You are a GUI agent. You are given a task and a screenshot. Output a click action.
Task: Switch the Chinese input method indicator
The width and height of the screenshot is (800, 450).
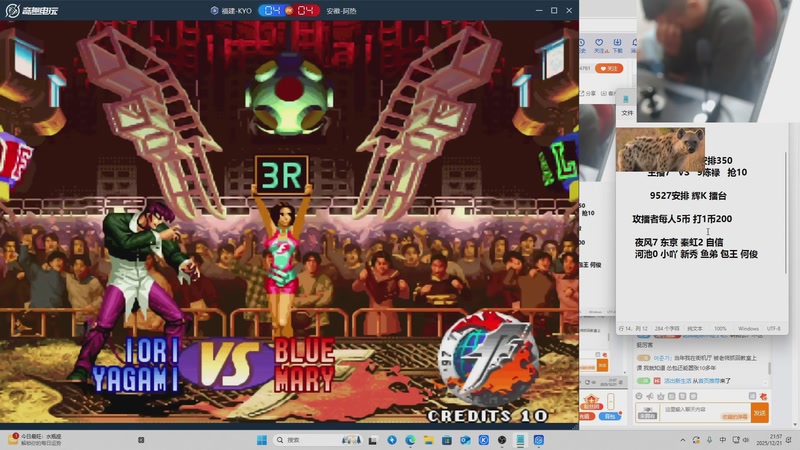[722, 440]
